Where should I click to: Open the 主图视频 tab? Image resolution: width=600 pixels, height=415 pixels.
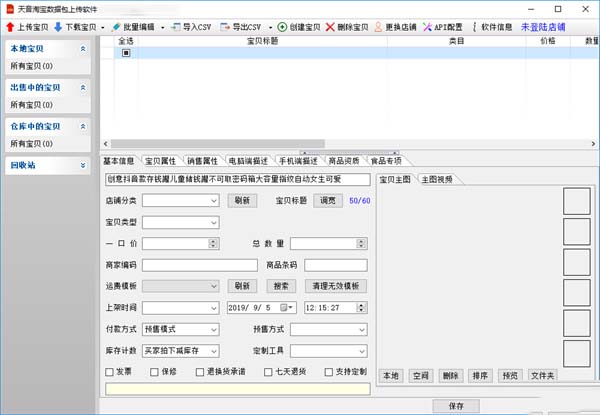pos(436,179)
